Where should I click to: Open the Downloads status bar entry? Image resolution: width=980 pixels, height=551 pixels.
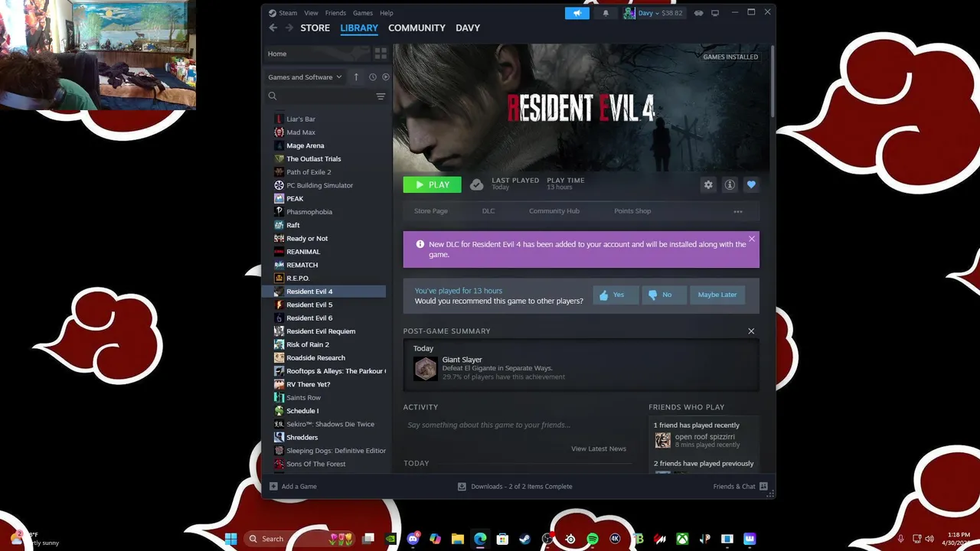coord(514,487)
